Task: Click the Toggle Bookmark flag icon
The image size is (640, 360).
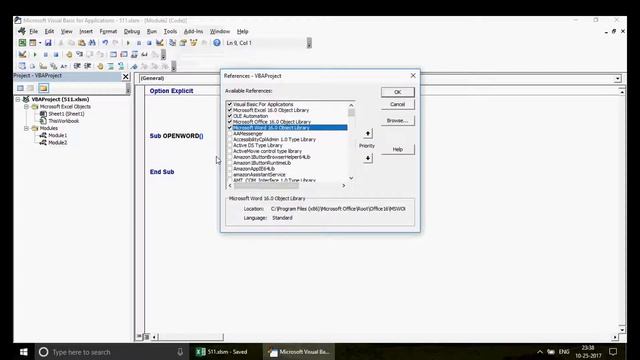Action: tap(134, 66)
